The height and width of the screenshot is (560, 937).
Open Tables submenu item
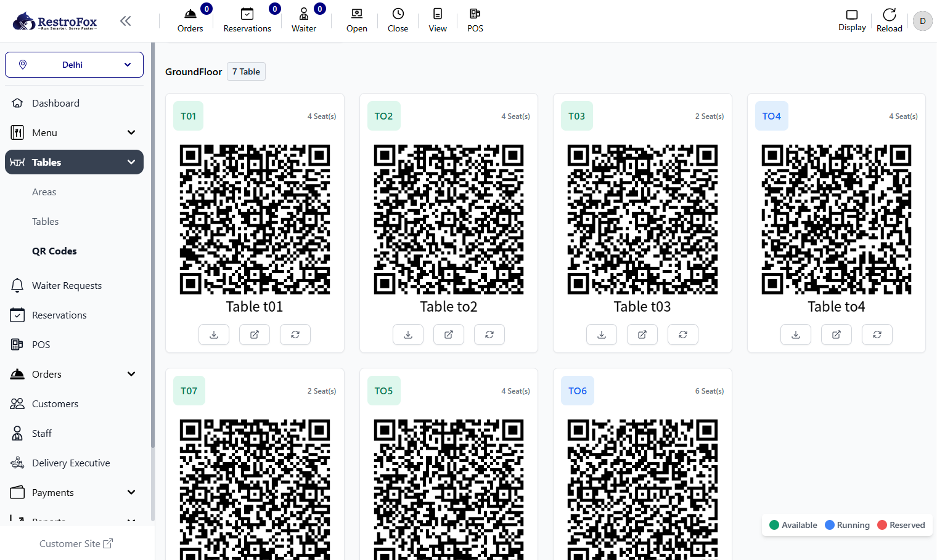click(46, 221)
